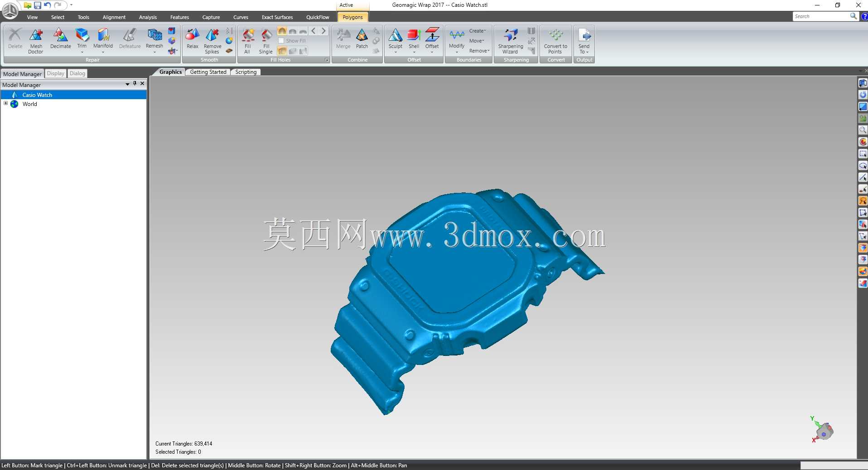Select Casio Watch in Model Manager
The height and width of the screenshot is (470, 868).
point(73,95)
